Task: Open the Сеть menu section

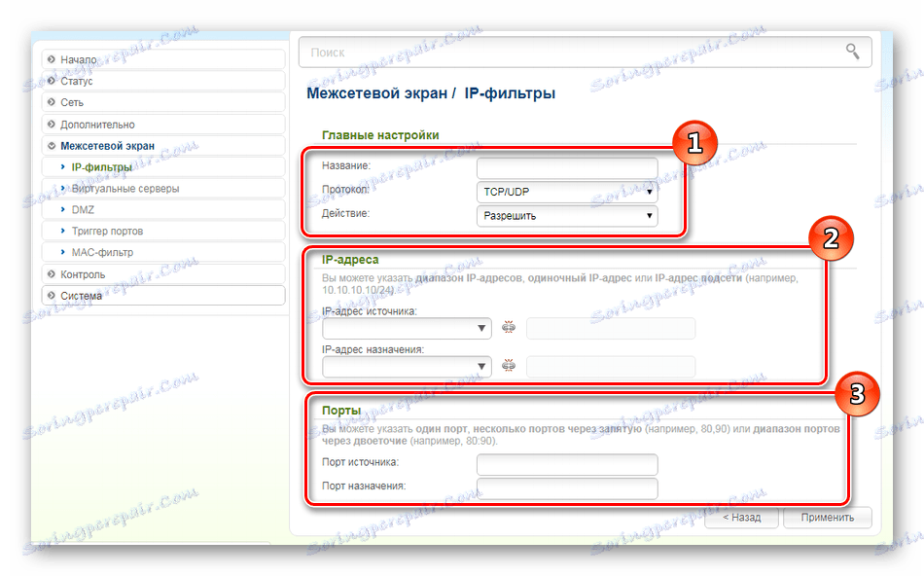Action: [163, 102]
